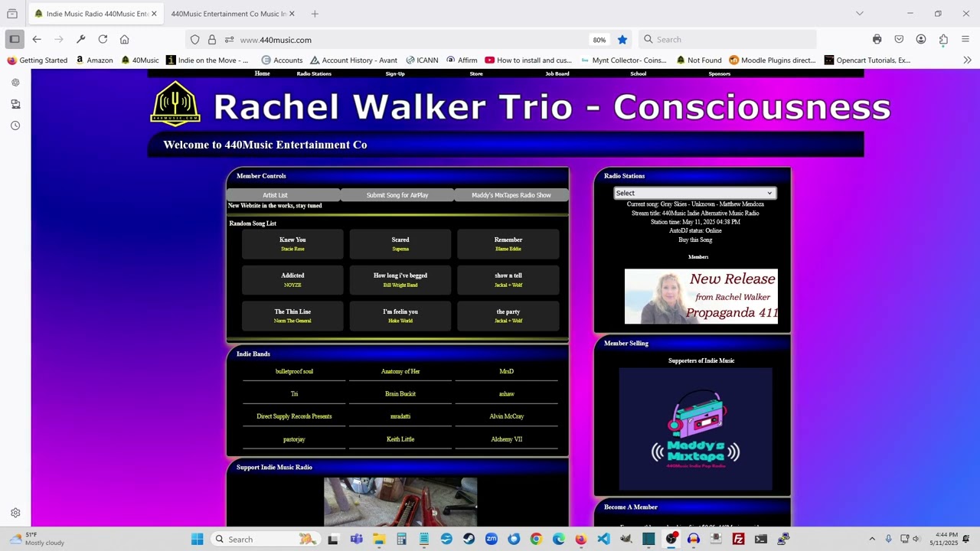Print this page with the printer icon

[x=877, y=39]
